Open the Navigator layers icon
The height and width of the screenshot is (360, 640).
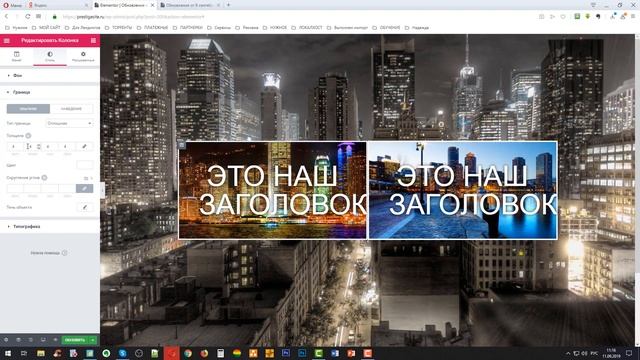pos(18,340)
